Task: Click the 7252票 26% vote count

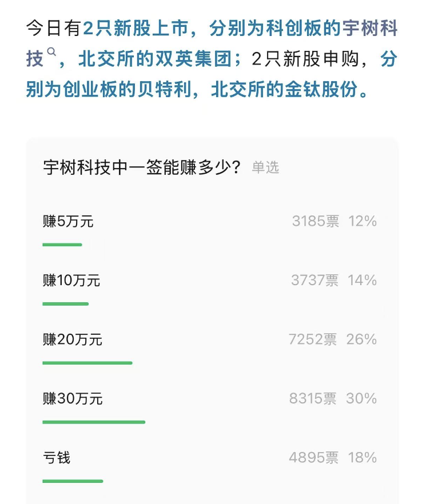Action: point(333,339)
